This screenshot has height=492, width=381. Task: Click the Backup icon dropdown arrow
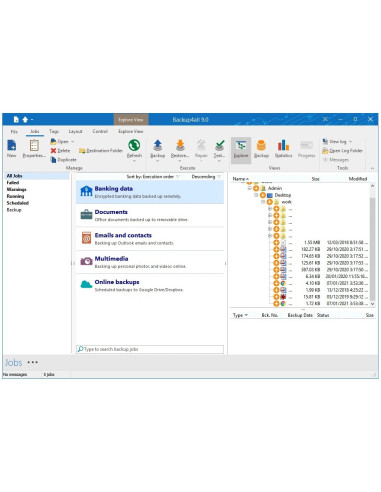[158, 161]
